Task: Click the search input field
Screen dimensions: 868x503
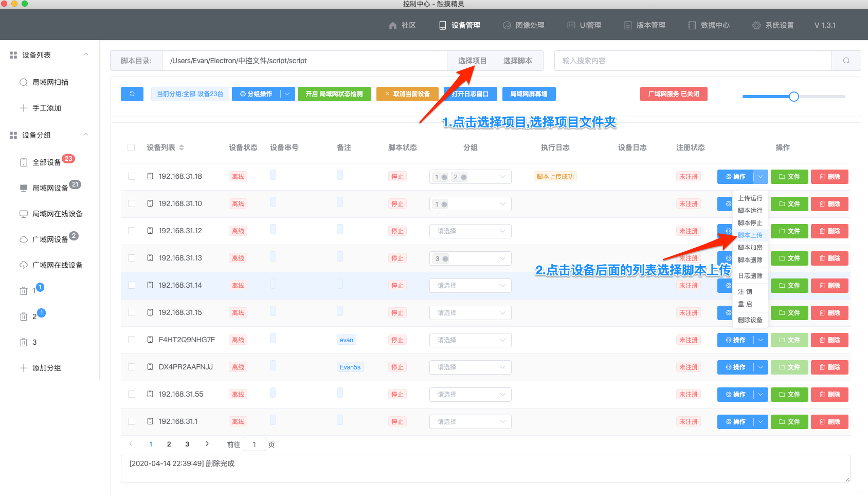Action: tap(693, 61)
